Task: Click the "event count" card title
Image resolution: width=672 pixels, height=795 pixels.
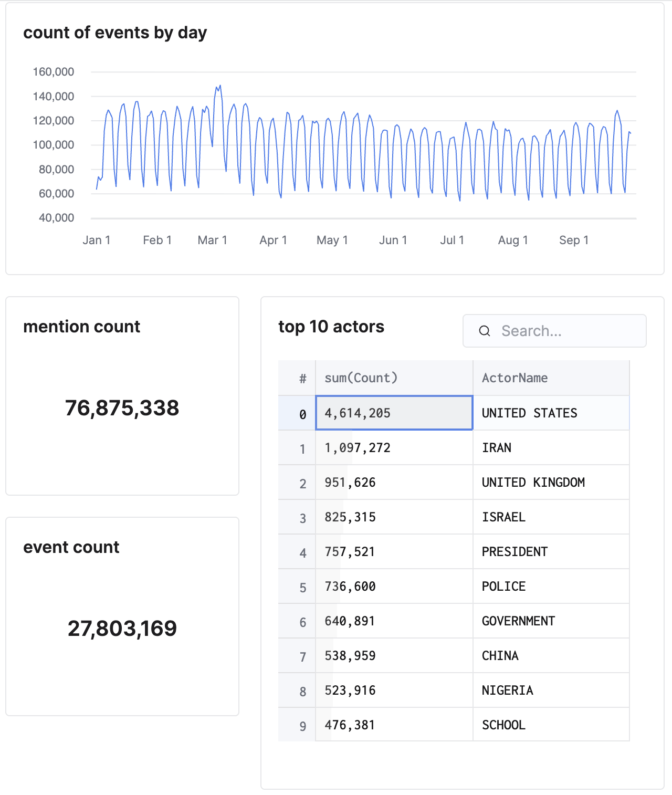Action: pyautogui.click(x=71, y=547)
